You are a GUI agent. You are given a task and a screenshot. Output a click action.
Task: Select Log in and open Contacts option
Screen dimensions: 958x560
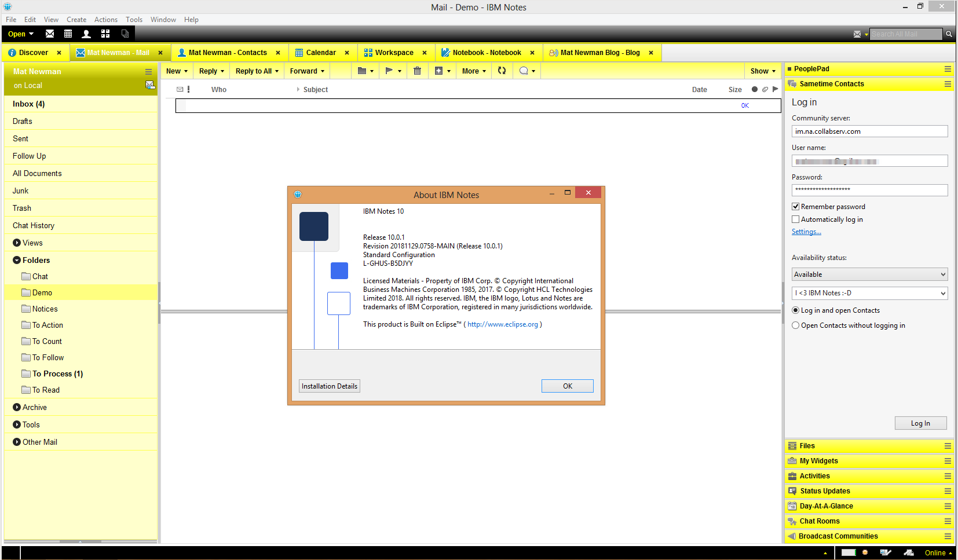click(x=795, y=310)
